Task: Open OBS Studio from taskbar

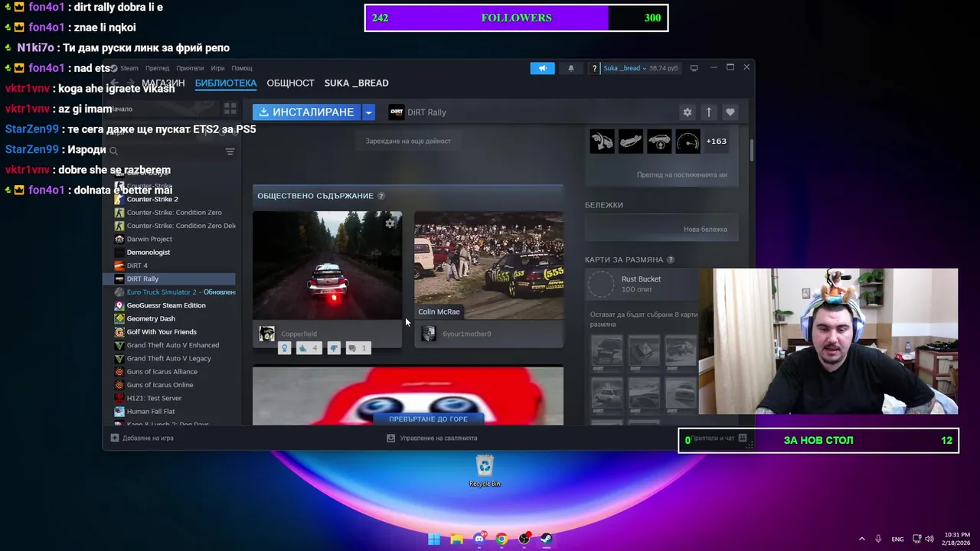Action: [524, 539]
